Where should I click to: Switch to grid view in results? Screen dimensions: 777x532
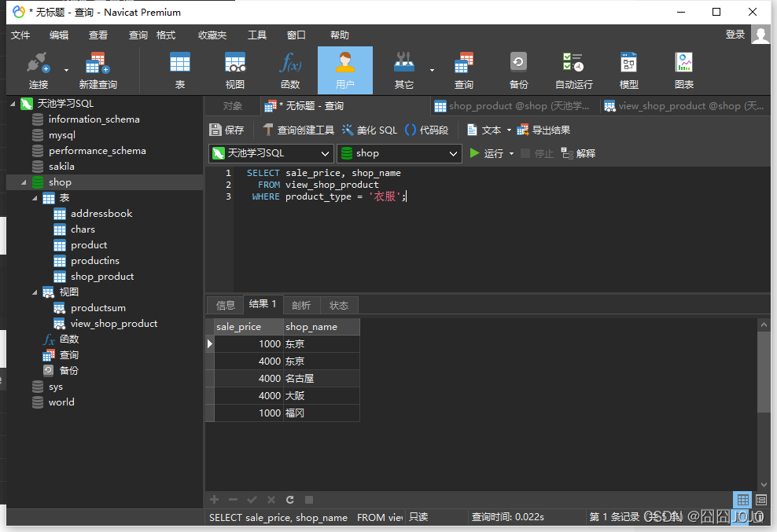click(743, 500)
